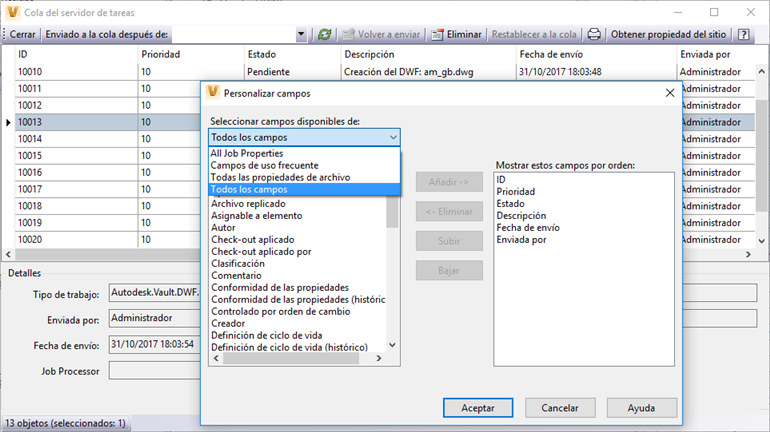Screen dimensions: 770x432
Task: Click scroll up arrow of job queue table
Action: click(x=762, y=72)
